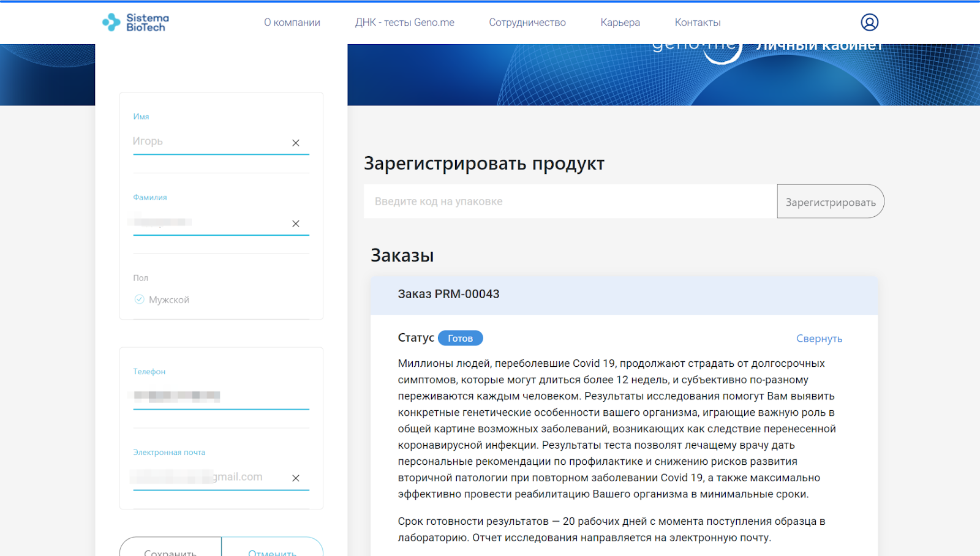
Task: Click the Заказ PRM-00043 order header
Action: pyautogui.click(x=624, y=295)
